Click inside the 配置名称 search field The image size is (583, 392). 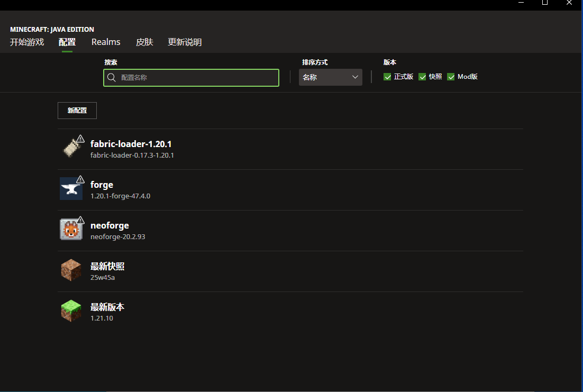pyautogui.click(x=191, y=77)
